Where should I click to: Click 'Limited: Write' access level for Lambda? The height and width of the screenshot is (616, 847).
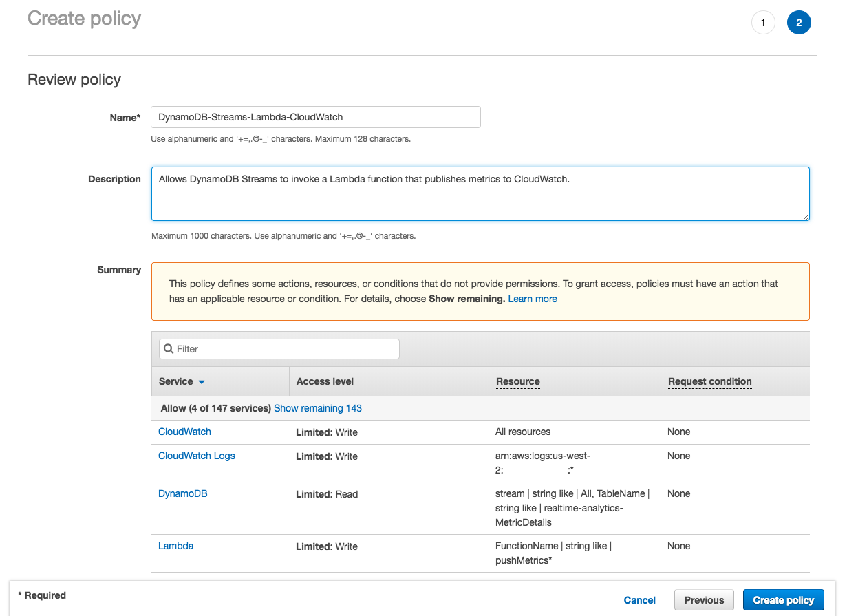click(327, 546)
